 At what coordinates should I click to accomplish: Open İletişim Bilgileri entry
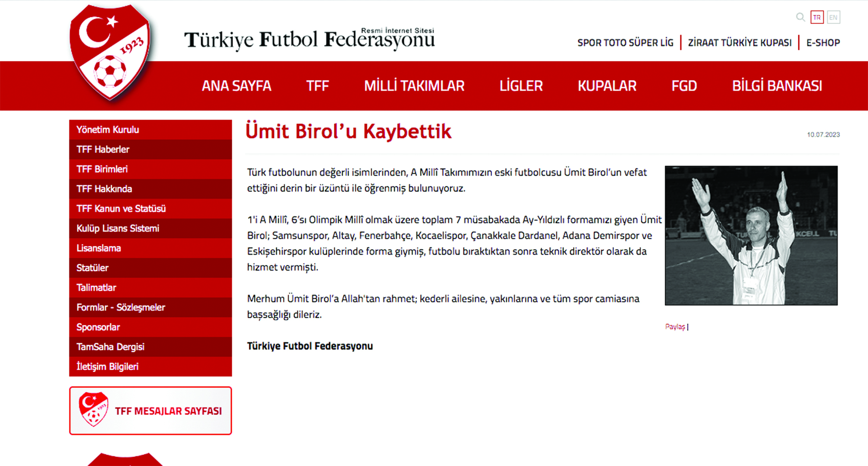(150, 367)
